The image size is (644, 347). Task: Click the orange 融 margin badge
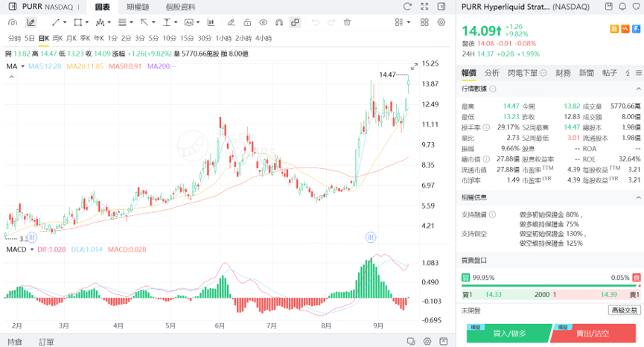click(x=614, y=29)
